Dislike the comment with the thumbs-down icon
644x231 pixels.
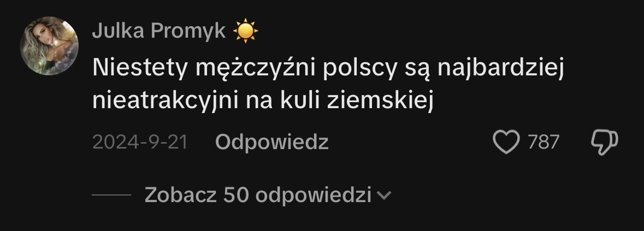[604, 143]
